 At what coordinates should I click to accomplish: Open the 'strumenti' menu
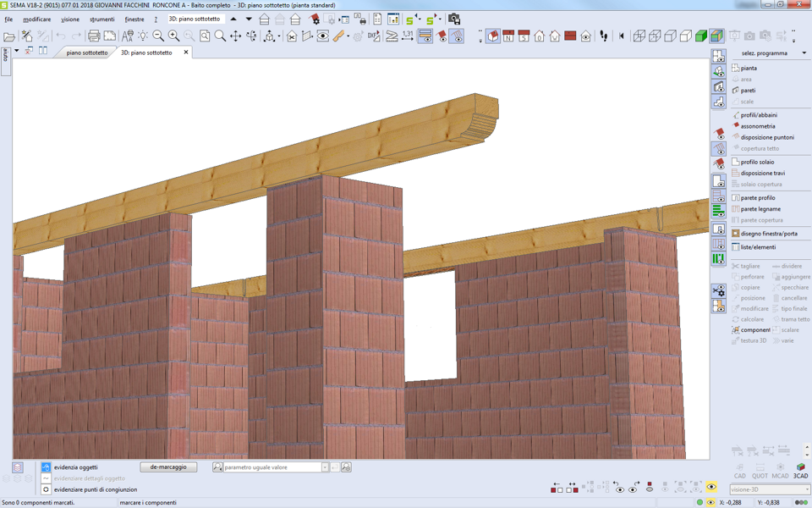[101, 19]
